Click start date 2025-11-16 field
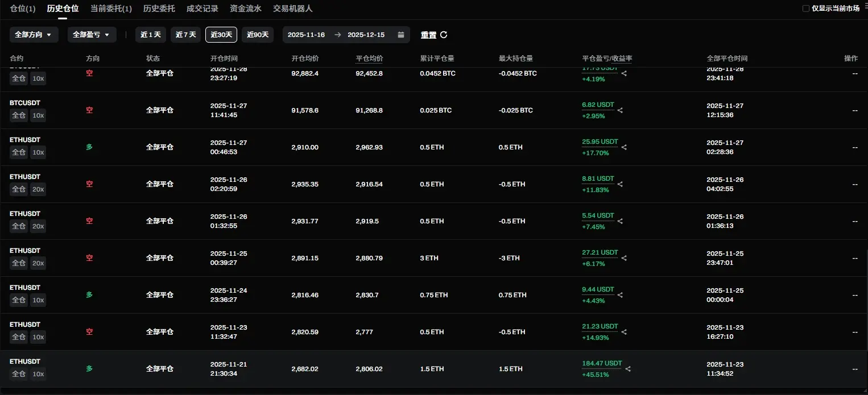Viewport: 868px width, 395px height. [x=306, y=35]
